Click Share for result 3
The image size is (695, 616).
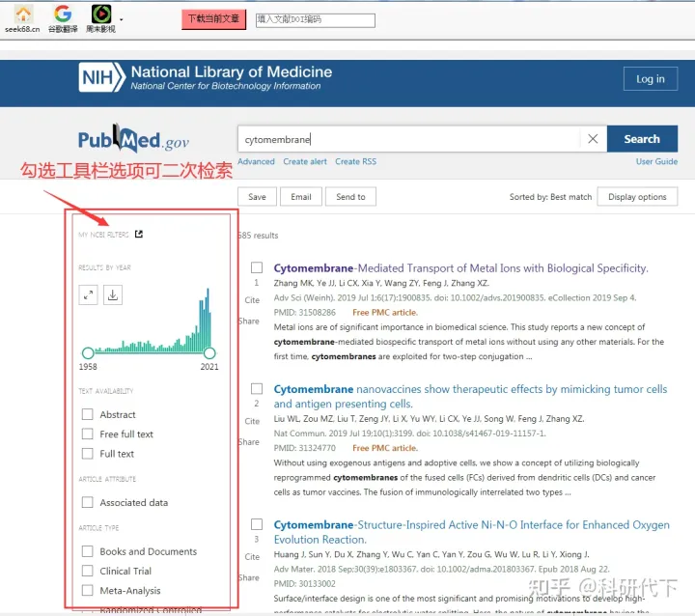[x=249, y=577]
